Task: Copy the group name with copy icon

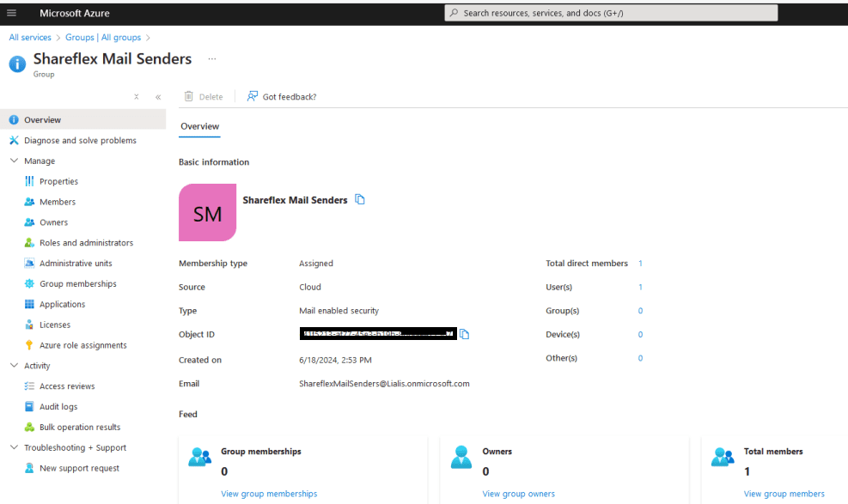Action: [x=360, y=199]
